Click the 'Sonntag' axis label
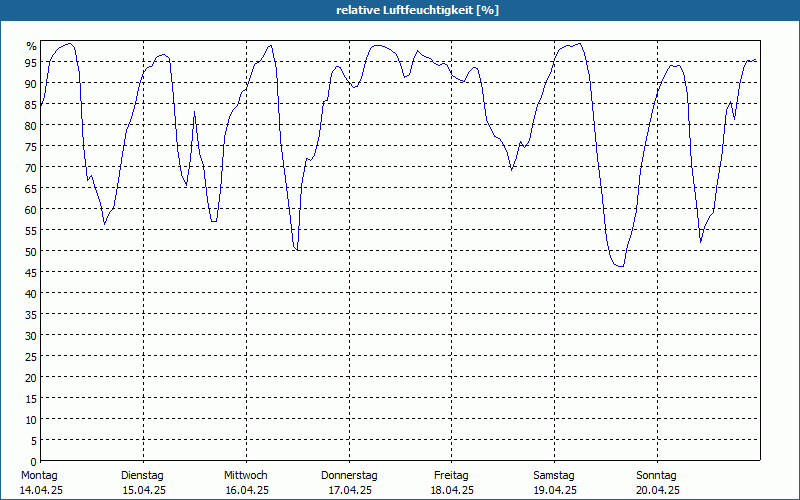The height and width of the screenshot is (500, 800). [656, 475]
